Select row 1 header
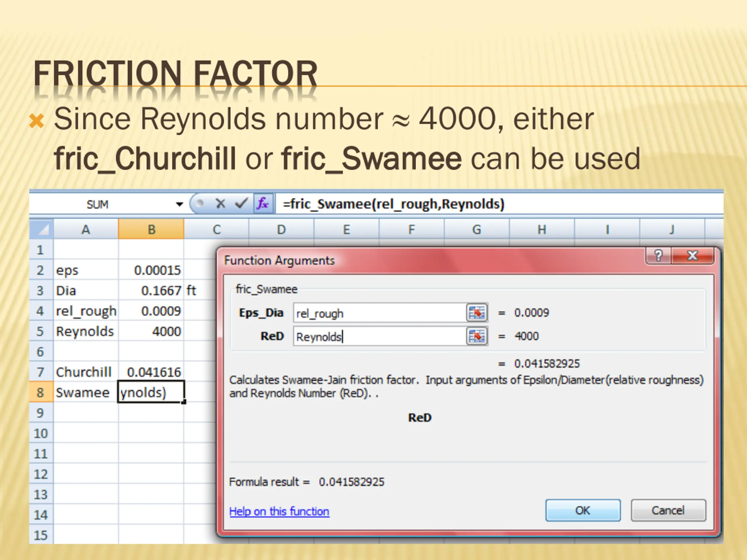The image size is (747, 560). [41, 250]
